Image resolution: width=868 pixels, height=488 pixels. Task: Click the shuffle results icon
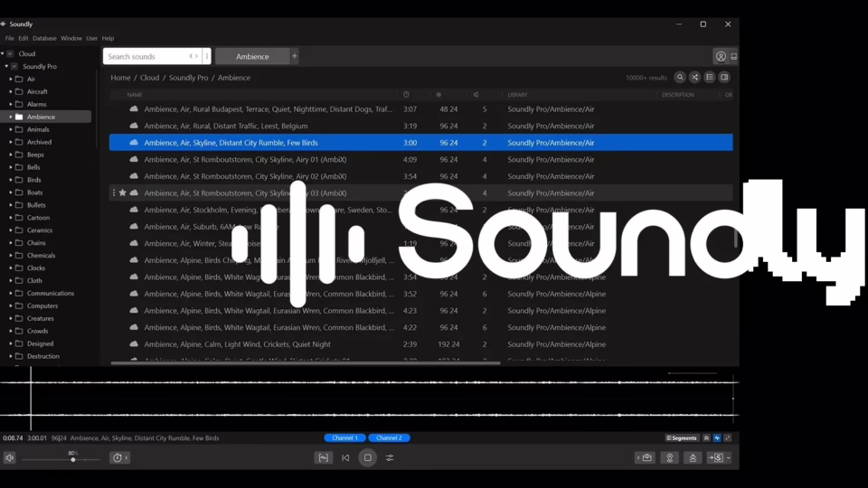tap(694, 78)
